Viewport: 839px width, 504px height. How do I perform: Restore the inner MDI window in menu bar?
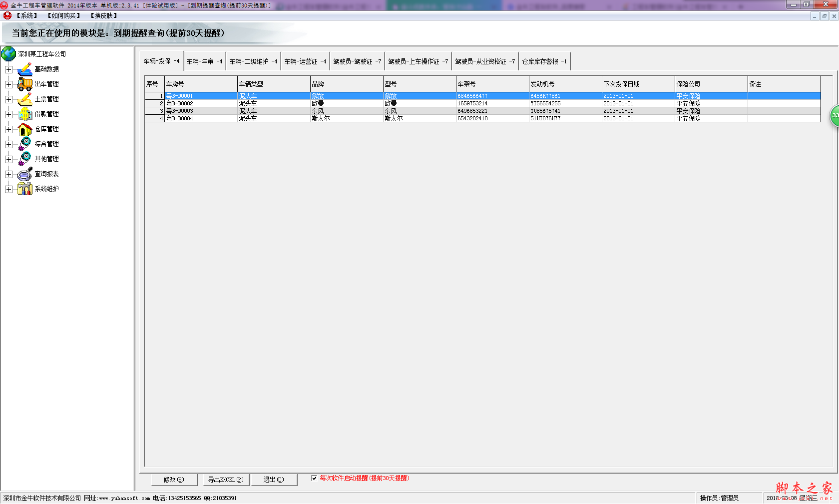[824, 16]
